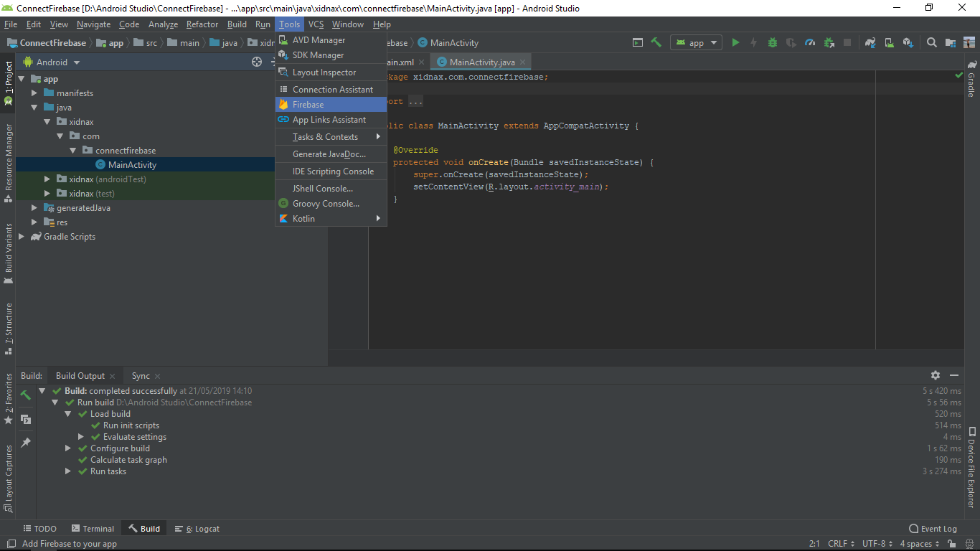This screenshot has width=980, height=551.
Task: Open the Refactor menu in the menu bar
Action: point(202,24)
